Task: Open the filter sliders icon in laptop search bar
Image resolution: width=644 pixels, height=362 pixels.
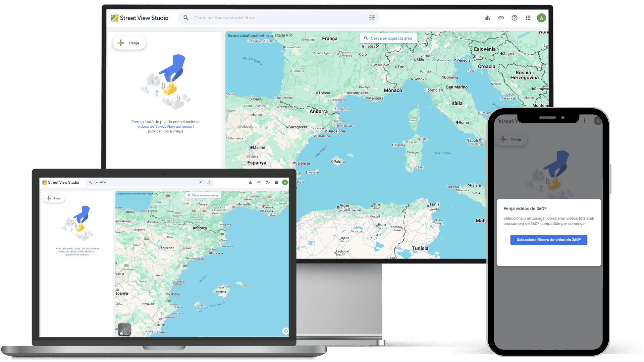Action: 209,182
